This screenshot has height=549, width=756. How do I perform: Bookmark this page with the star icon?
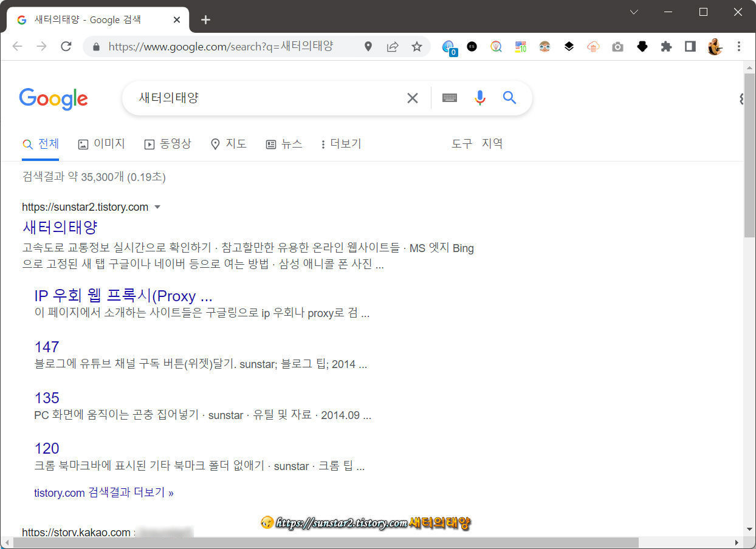[417, 46]
